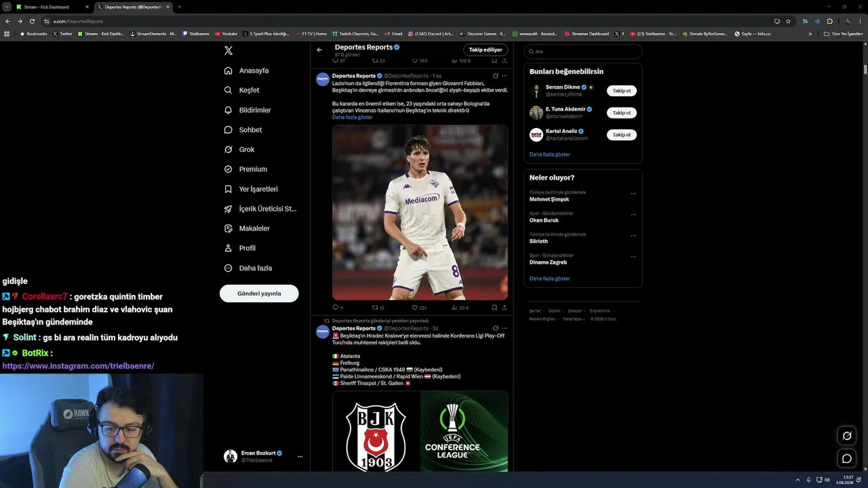Follow E. Tuna Akdemir with Takip et
This screenshot has height=488, width=868.
pyautogui.click(x=622, y=113)
